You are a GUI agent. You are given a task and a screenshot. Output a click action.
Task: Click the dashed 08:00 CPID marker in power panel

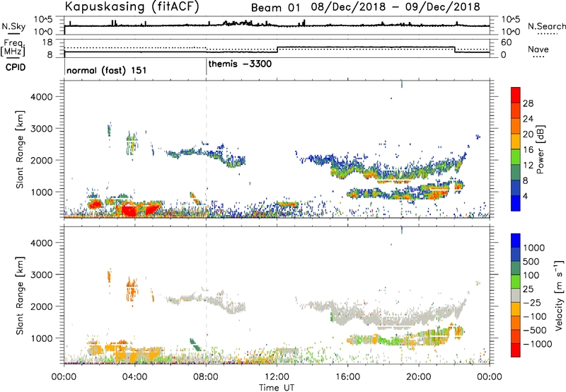(x=206, y=149)
